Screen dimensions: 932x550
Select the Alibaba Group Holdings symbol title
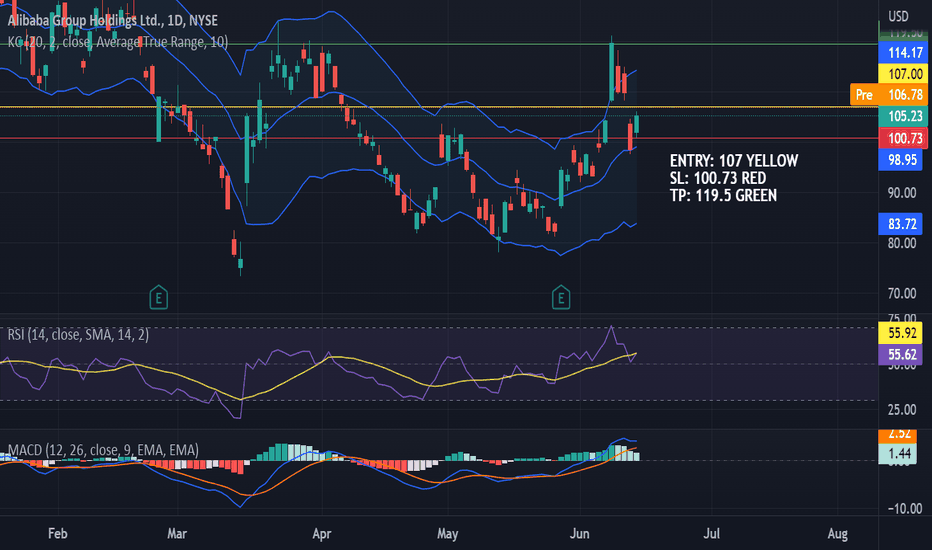(112, 21)
